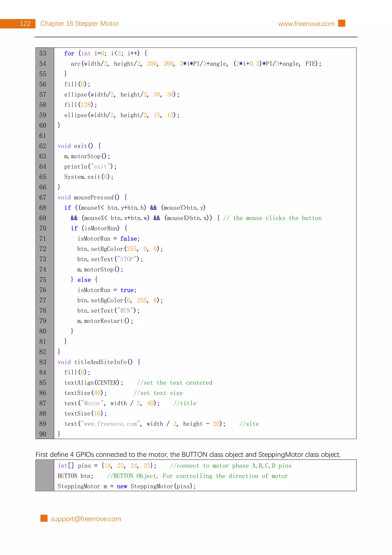Screen dimensions: 392x555
Task: Click the comment '// the mouse clicks the button'
Action: coord(272,218)
